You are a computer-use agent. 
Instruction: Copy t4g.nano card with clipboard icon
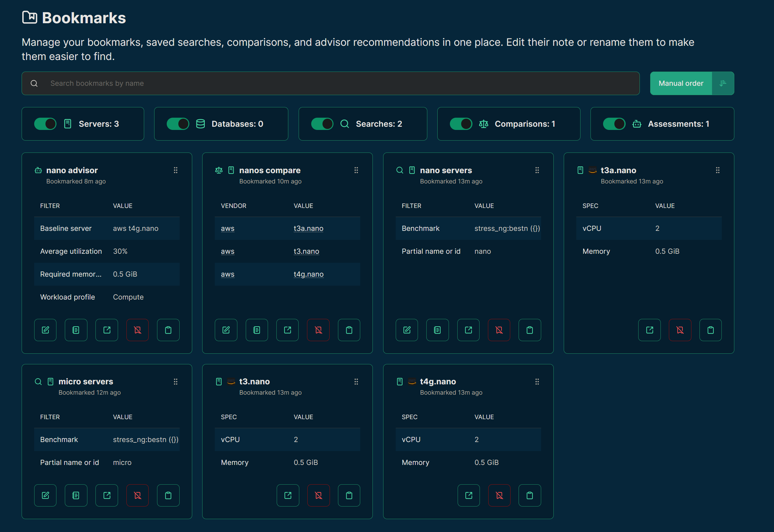[x=530, y=495]
